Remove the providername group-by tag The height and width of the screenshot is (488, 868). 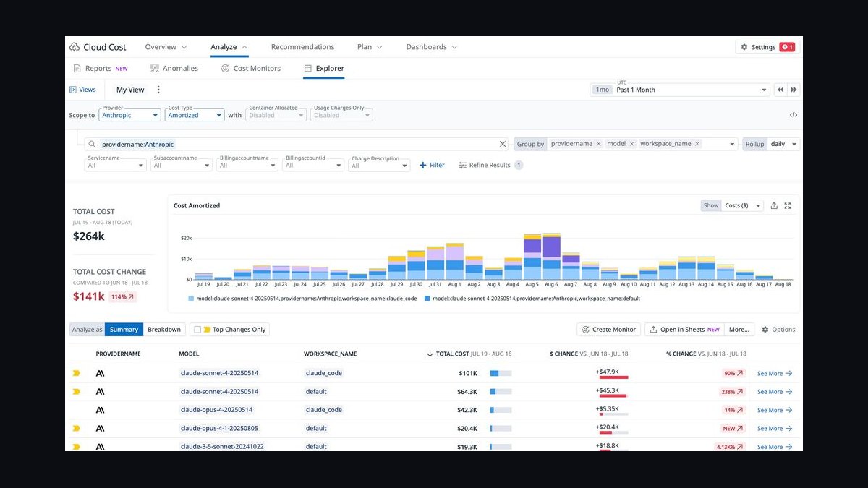pos(598,144)
